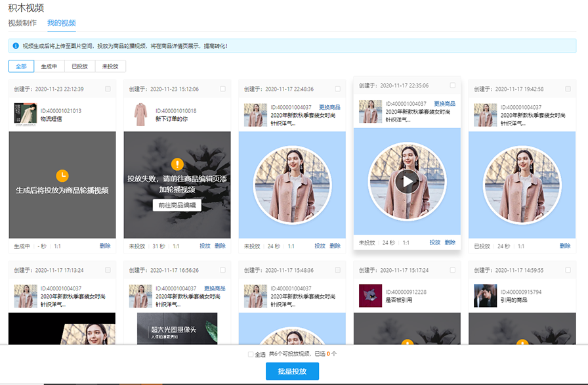Image resolution: width=588 pixels, height=385 pixels.
Task: Delete the 31 秒 video
Action: click(220, 246)
